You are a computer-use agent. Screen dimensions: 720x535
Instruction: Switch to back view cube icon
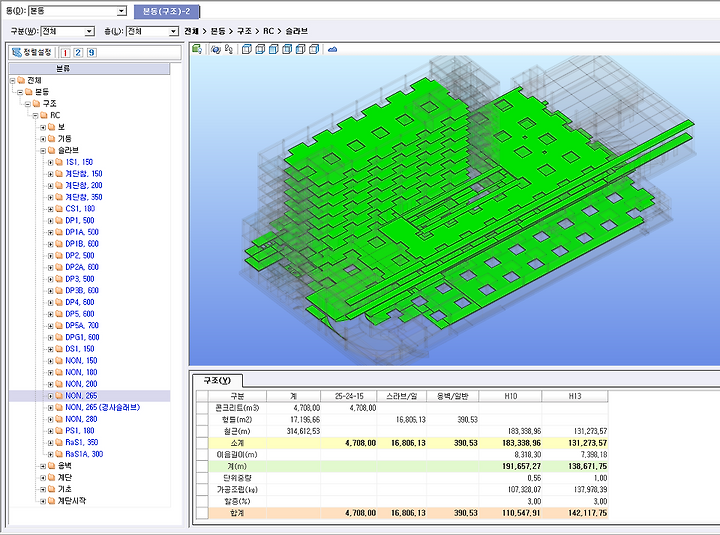point(287,49)
